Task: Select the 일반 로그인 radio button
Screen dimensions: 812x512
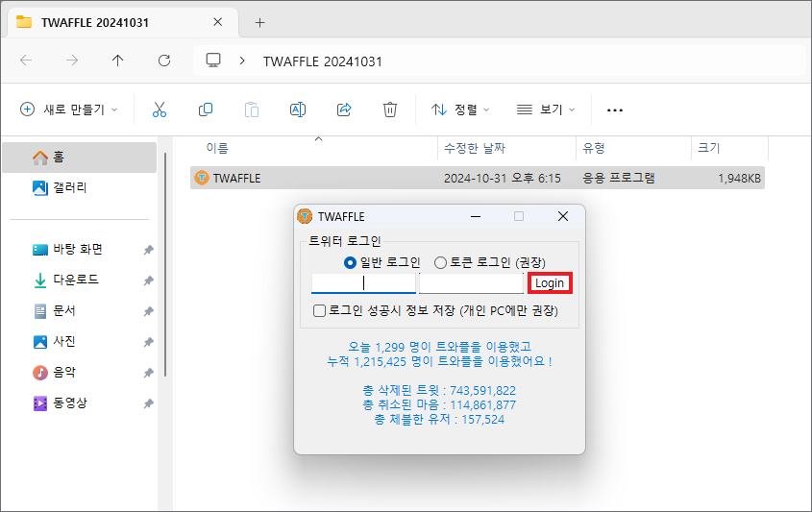Action: coord(350,263)
